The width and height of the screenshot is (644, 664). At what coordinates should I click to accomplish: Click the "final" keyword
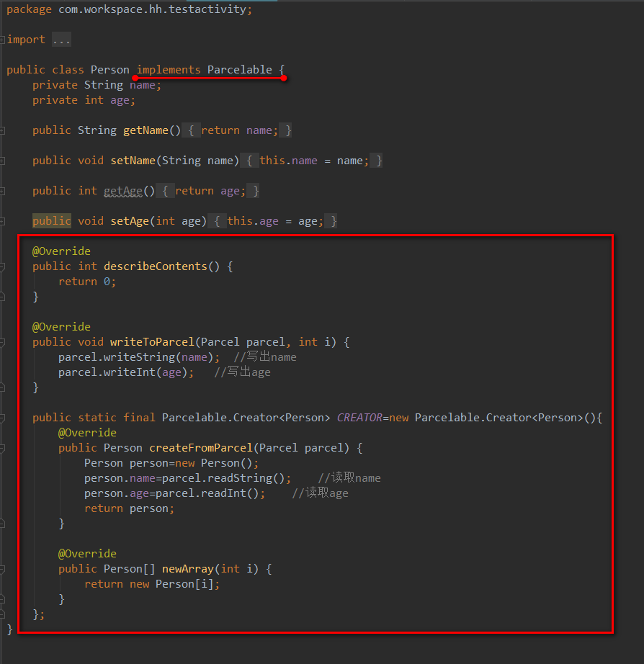point(140,418)
